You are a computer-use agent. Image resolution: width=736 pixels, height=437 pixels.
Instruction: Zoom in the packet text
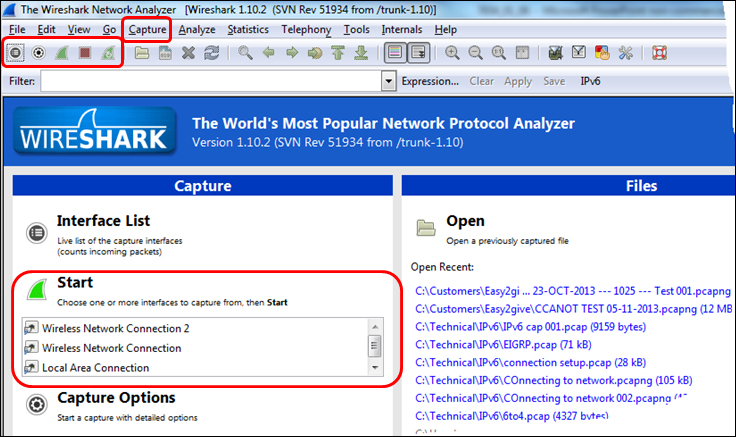(452, 53)
